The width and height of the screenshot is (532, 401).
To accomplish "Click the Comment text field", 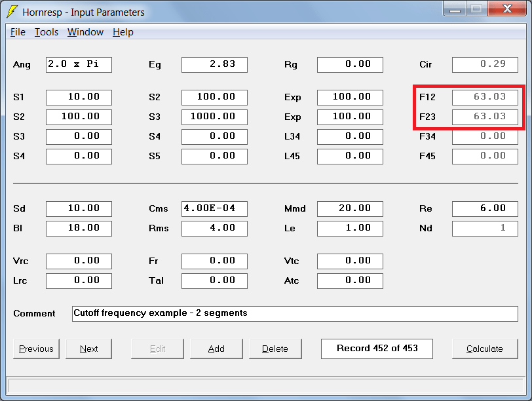I will 295,313.
